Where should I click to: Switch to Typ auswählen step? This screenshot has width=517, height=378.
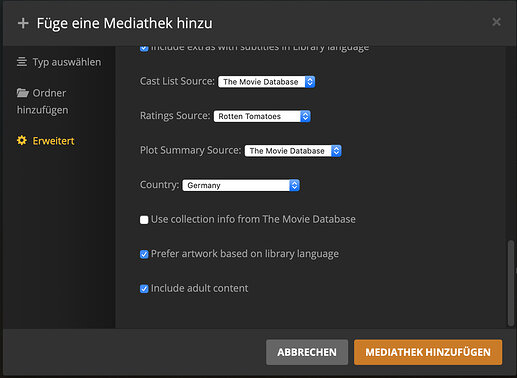[59, 62]
